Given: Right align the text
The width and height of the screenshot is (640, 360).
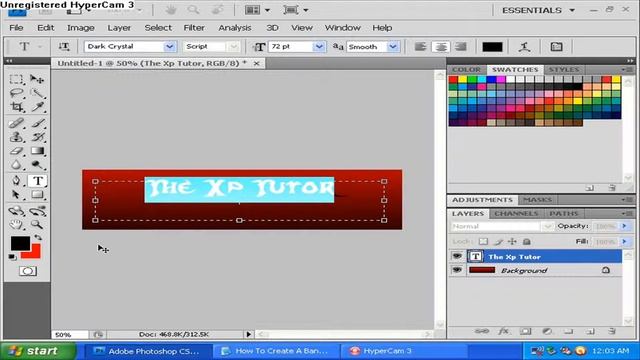Looking at the screenshot, I should click(x=460, y=47).
